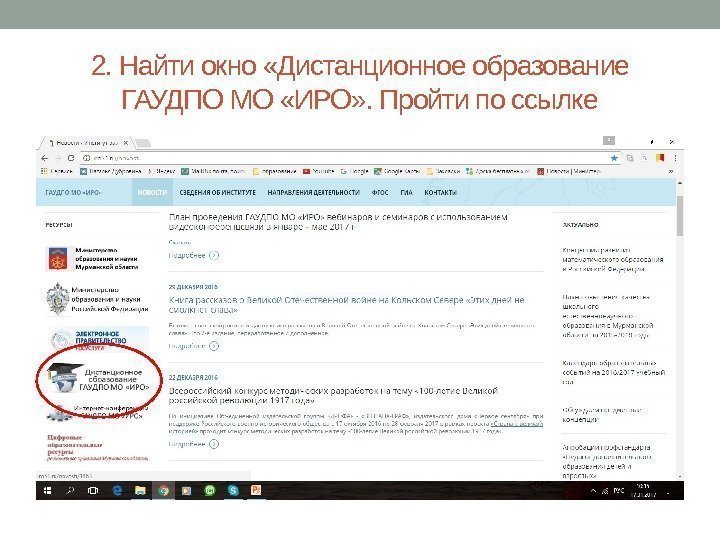Click the bookmark star in the address bar
Screen dimensions: 720x540
[614, 158]
